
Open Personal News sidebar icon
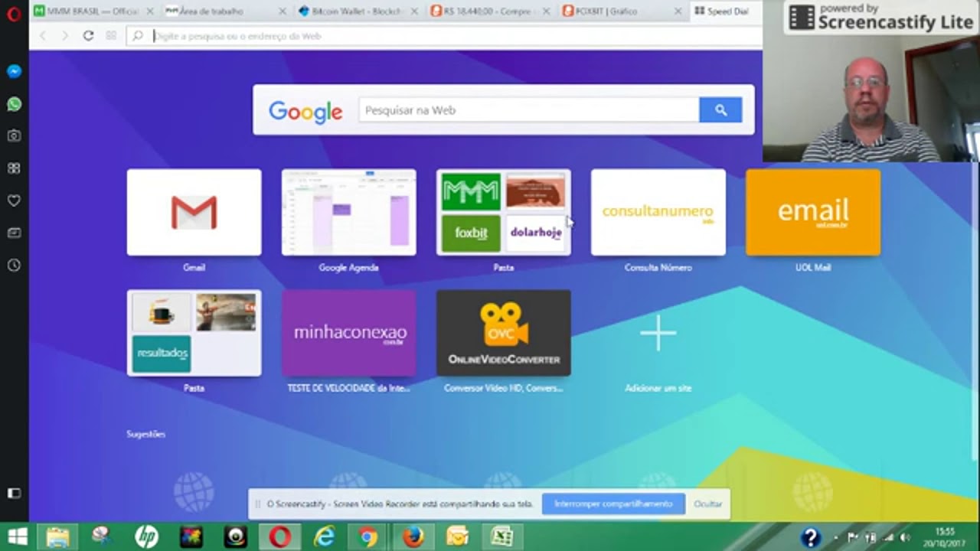[14, 233]
